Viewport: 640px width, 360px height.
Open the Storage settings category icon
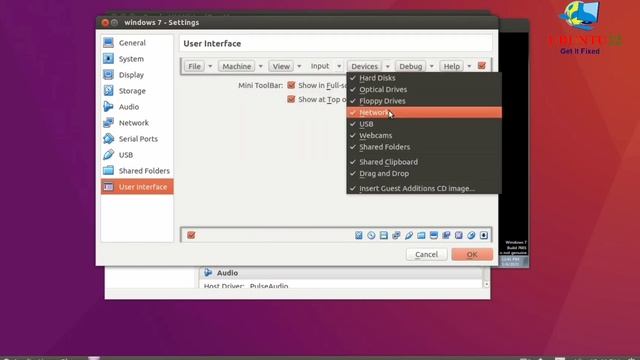pos(108,91)
